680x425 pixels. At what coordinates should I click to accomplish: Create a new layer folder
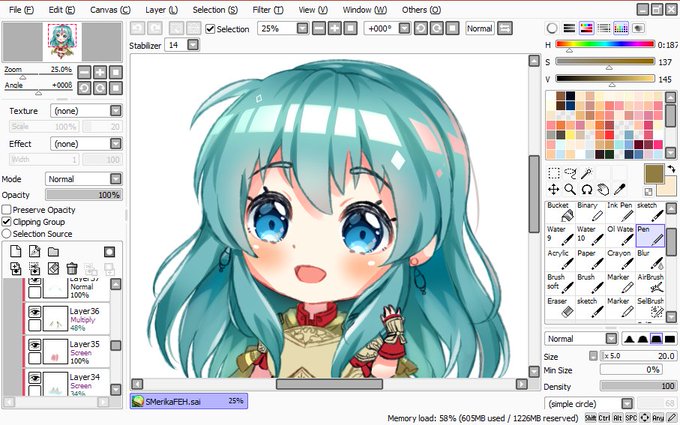click(53, 252)
